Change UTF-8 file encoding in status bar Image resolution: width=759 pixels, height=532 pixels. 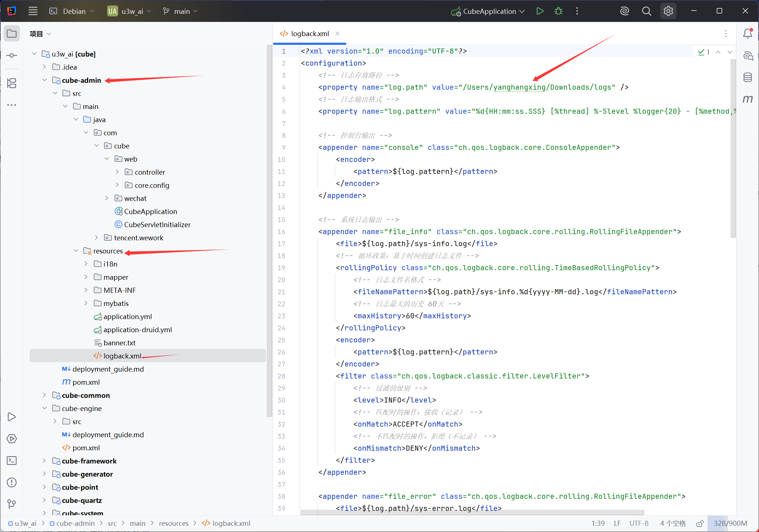pyautogui.click(x=639, y=524)
